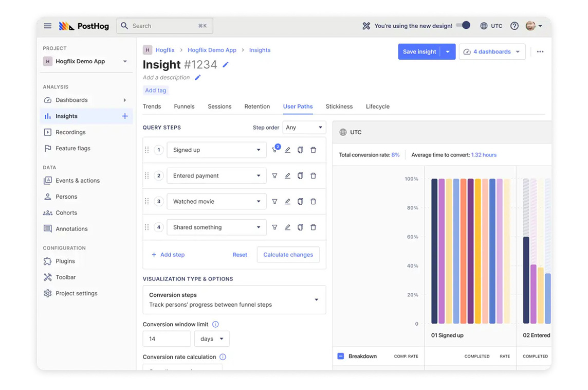Focus the Search field
The width and height of the screenshot is (588, 390).
pyautogui.click(x=165, y=26)
